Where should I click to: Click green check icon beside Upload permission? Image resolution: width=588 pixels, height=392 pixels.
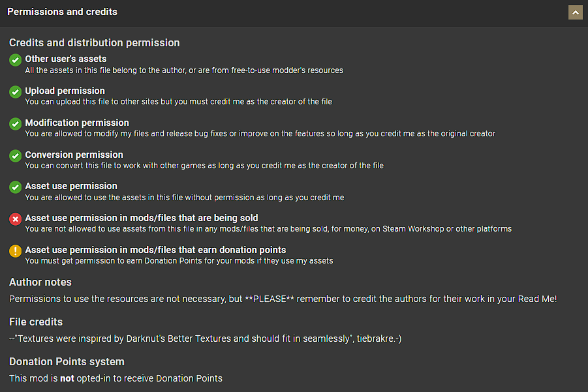click(x=16, y=92)
